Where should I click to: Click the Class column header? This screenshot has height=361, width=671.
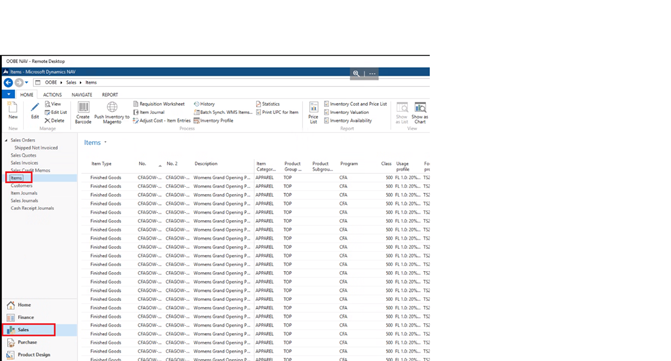click(386, 164)
